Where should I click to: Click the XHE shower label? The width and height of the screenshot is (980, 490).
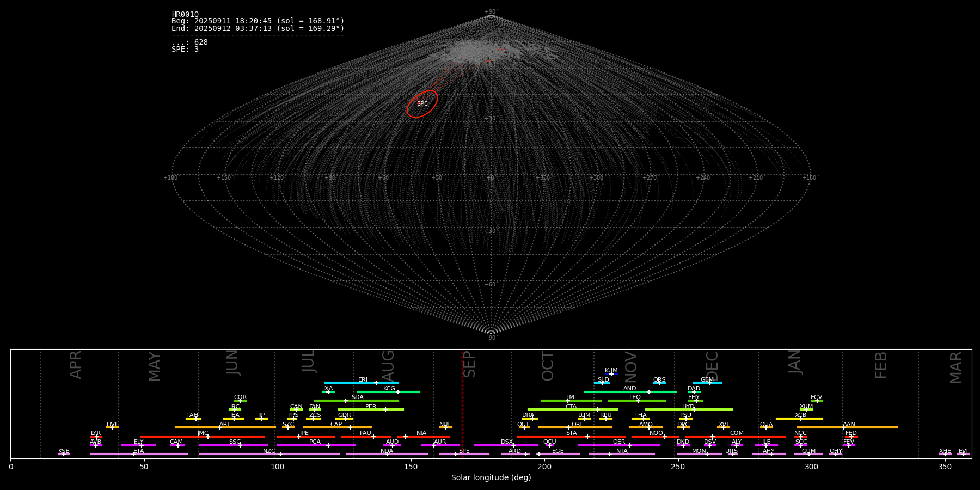(945, 451)
